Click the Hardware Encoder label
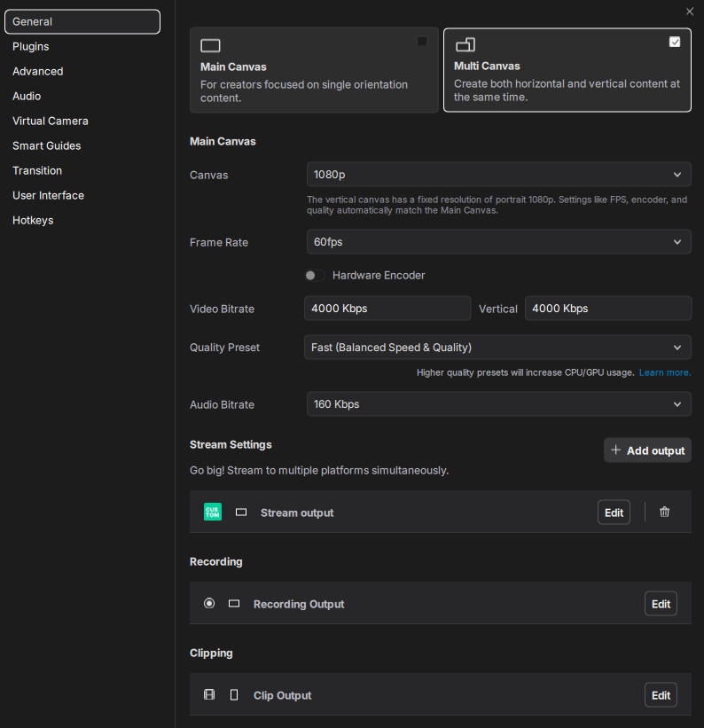704x728 pixels. coord(379,275)
